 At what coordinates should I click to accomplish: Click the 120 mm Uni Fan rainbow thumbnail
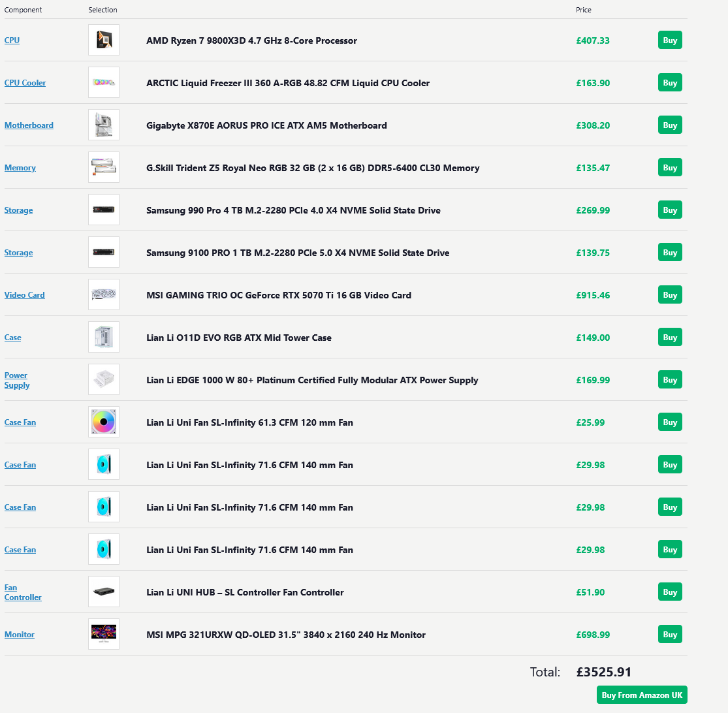[x=104, y=422]
